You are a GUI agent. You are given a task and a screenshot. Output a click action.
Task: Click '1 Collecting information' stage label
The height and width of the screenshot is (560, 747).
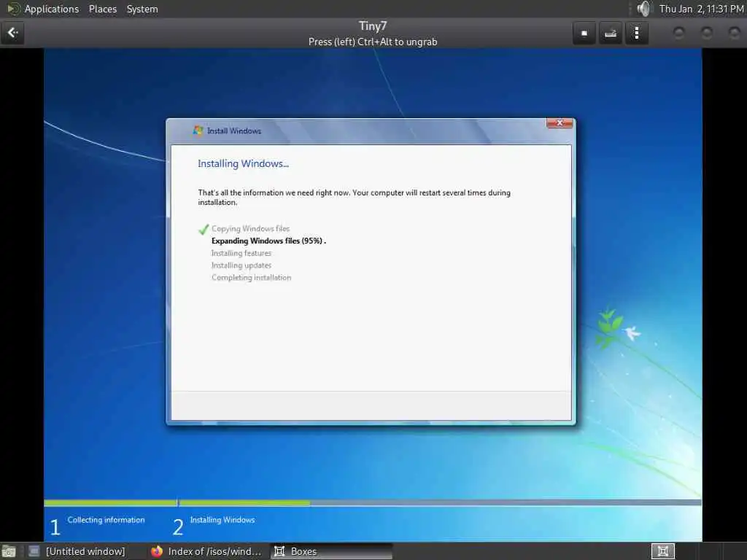[x=97, y=525]
